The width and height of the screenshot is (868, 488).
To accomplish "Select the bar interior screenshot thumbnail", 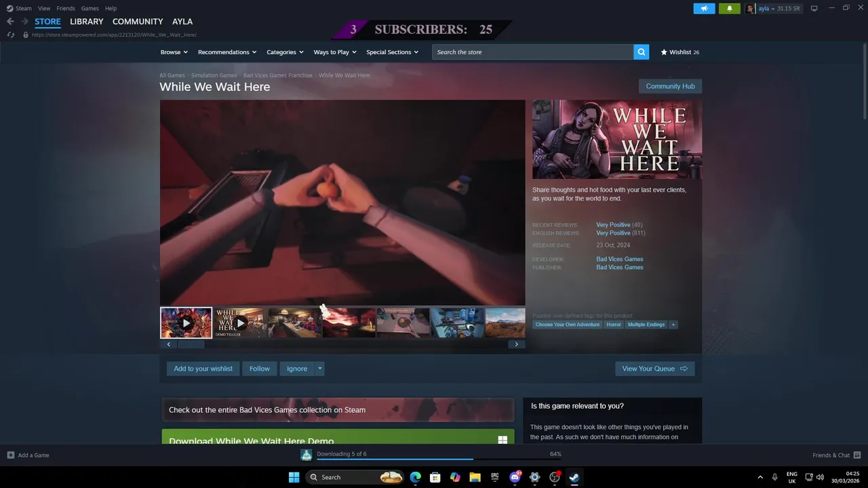I will (294, 323).
